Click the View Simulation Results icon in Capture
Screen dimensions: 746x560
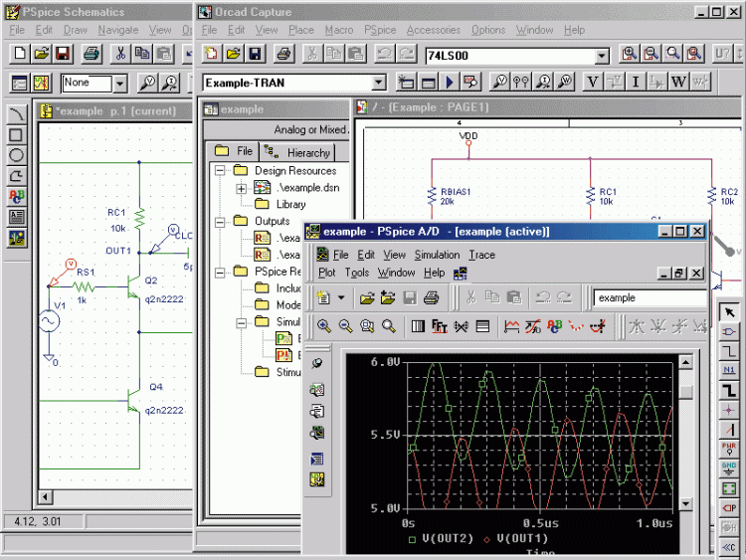click(470, 83)
